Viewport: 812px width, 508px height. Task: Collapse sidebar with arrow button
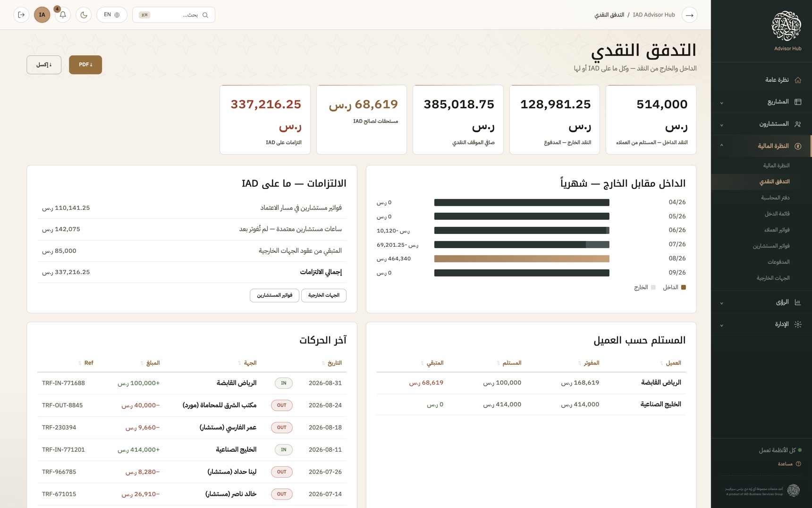(690, 15)
